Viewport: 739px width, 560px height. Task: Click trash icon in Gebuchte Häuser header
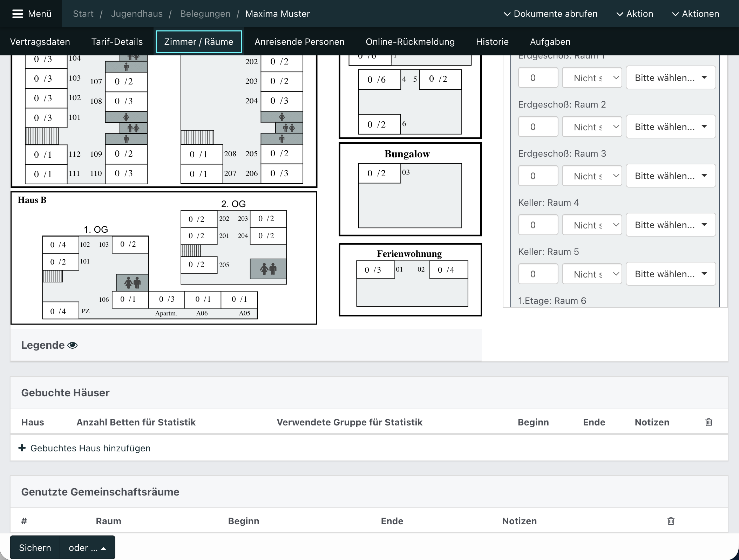[709, 422]
